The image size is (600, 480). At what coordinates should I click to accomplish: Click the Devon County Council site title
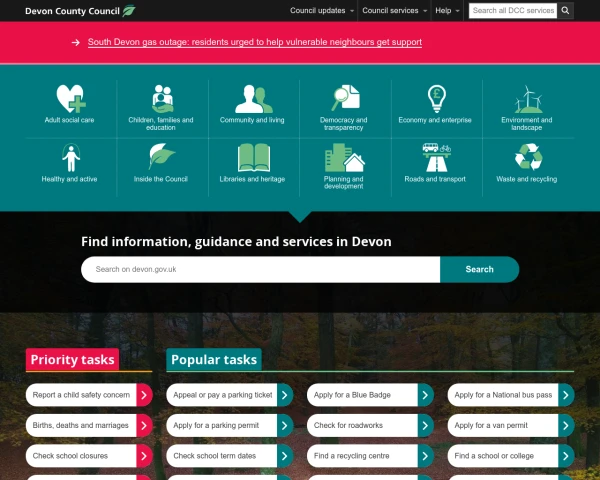click(72, 11)
